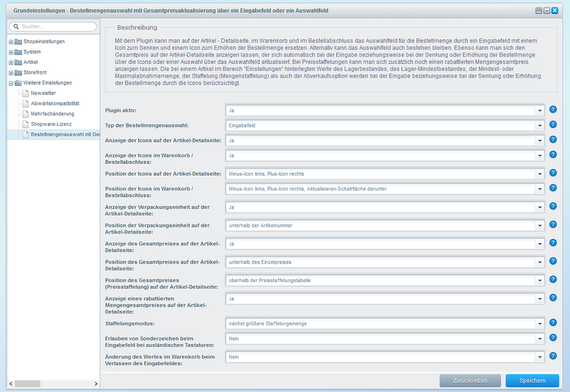Click the Minus-Icon links, Plus-Icon rechts field
570x392 pixels.
[381, 174]
